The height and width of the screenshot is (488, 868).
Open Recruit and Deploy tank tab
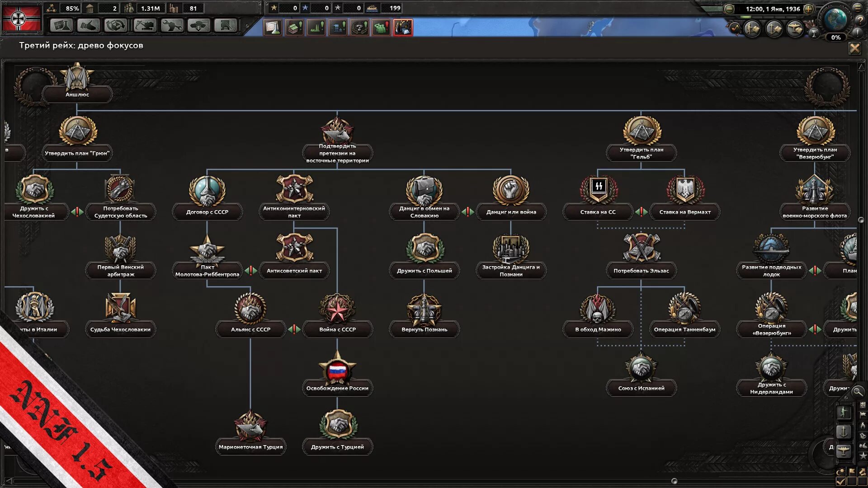tap(198, 25)
